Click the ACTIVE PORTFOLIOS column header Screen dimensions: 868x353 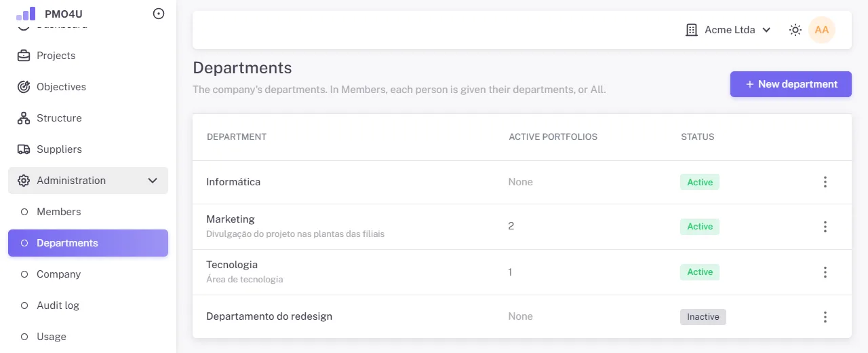point(553,137)
